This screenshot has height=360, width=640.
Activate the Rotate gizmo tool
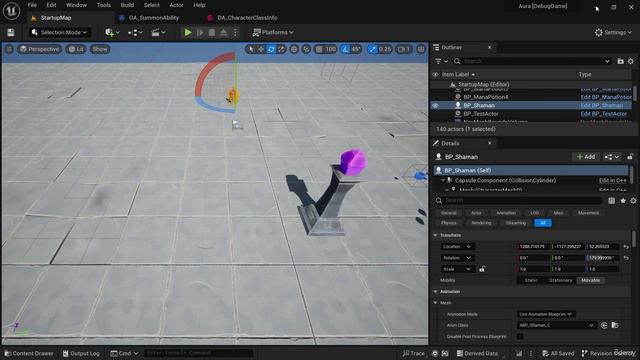tap(271, 49)
